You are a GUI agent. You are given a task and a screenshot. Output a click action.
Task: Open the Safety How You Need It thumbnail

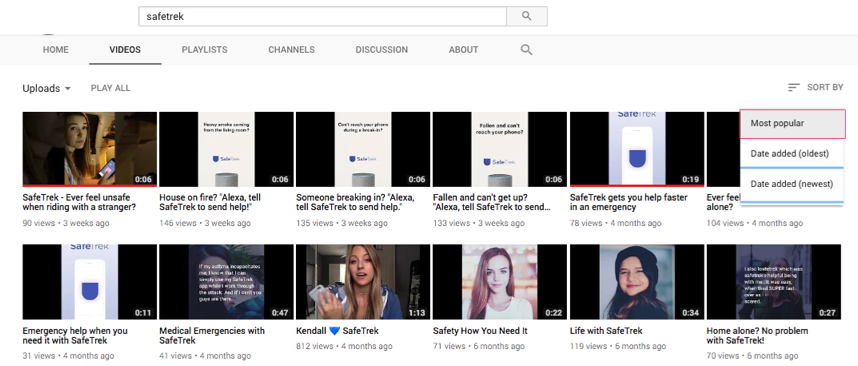pyautogui.click(x=500, y=282)
